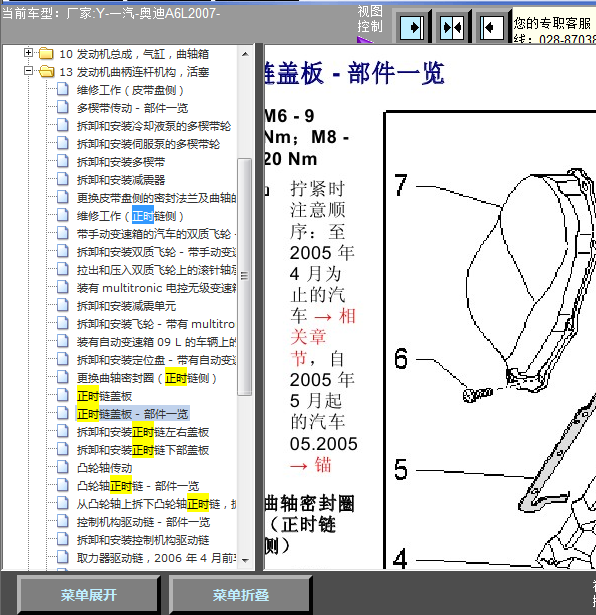Click page icon beside '凸轮轴正时链 - 部件一览'
The width and height of the screenshot is (596, 615).
pyautogui.click(x=63, y=485)
